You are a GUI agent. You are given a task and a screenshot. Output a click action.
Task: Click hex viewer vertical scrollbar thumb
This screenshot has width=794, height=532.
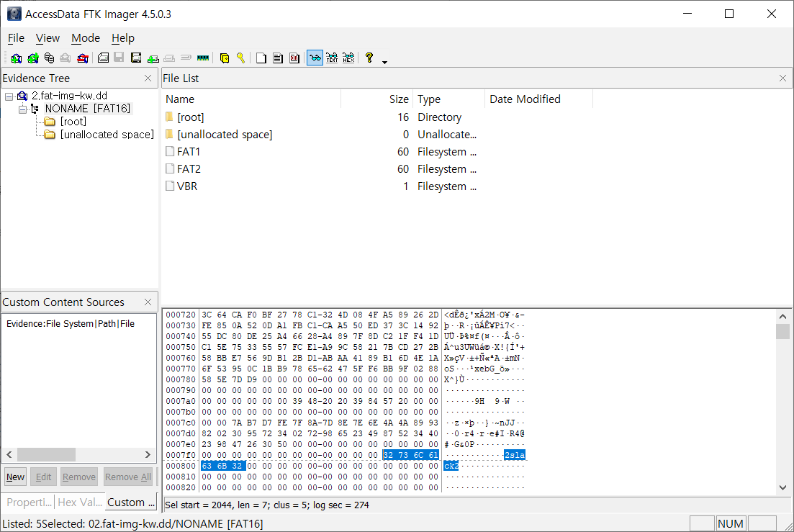tap(783, 332)
